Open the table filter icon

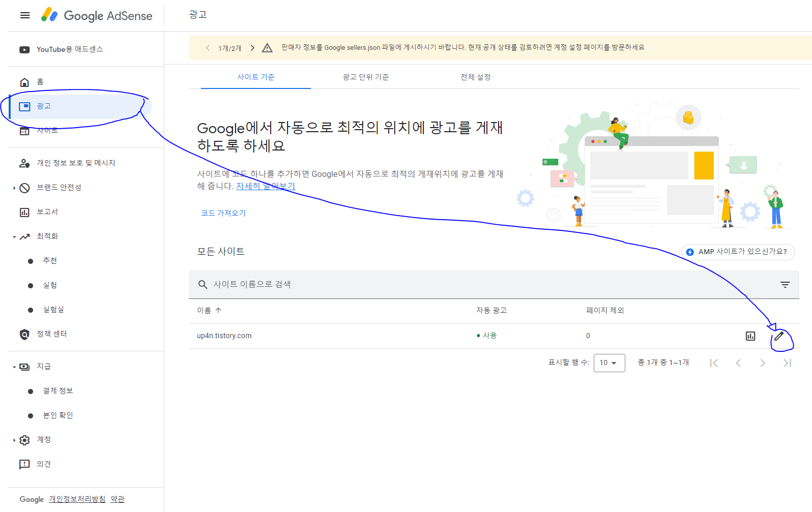(785, 285)
